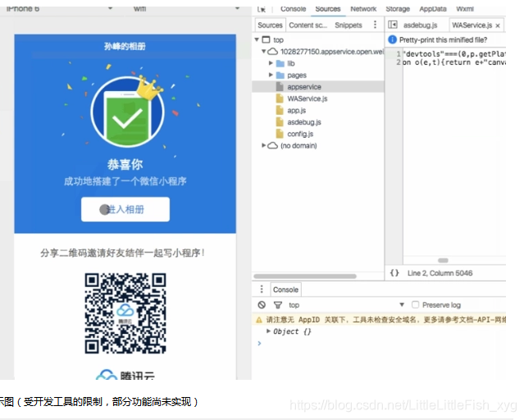Screen dimensions: 524x420
Task: Select the Content scripts sub-tab
Action: pos(308,25)
